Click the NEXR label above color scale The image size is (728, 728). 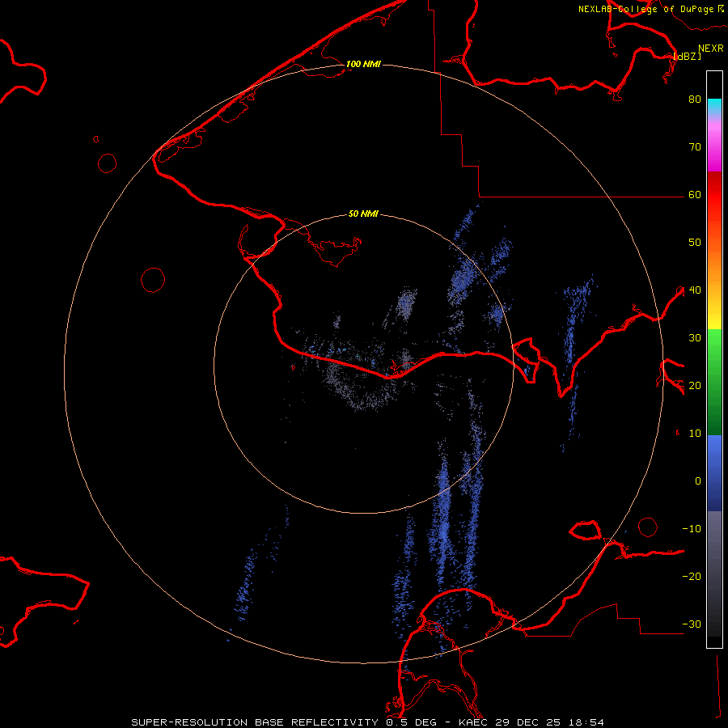point(711,49)
